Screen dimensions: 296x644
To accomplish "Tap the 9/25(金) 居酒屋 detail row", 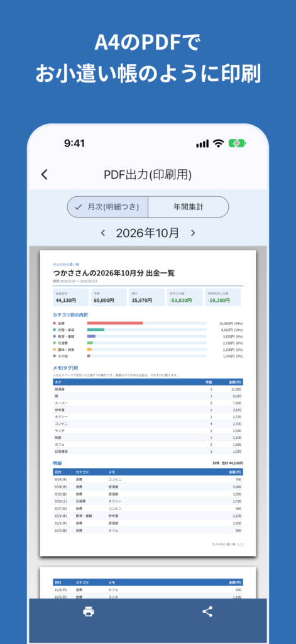I will [148, 494].
